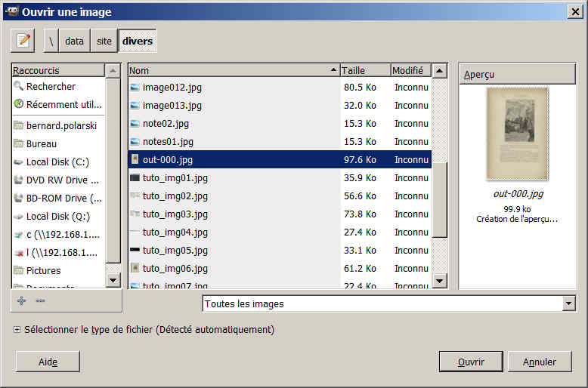Open the Toutes les images filter dropdown

click(x=569, y=304)
